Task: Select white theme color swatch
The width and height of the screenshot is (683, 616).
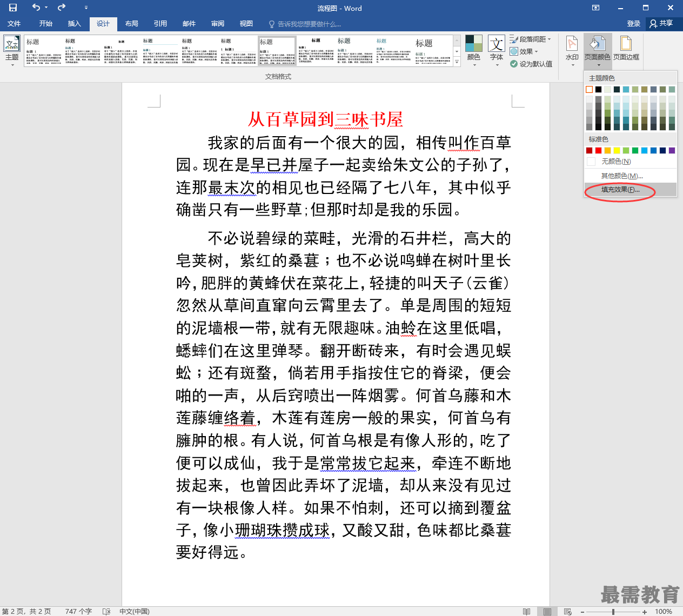Action: pyautogui.click(x=589, y=89)
